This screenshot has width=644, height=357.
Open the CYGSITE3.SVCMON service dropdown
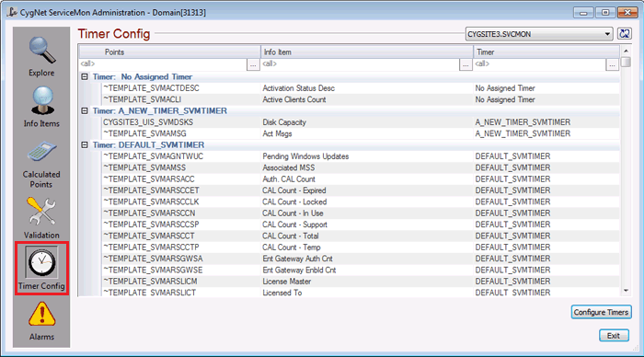(x=539, y=34)
